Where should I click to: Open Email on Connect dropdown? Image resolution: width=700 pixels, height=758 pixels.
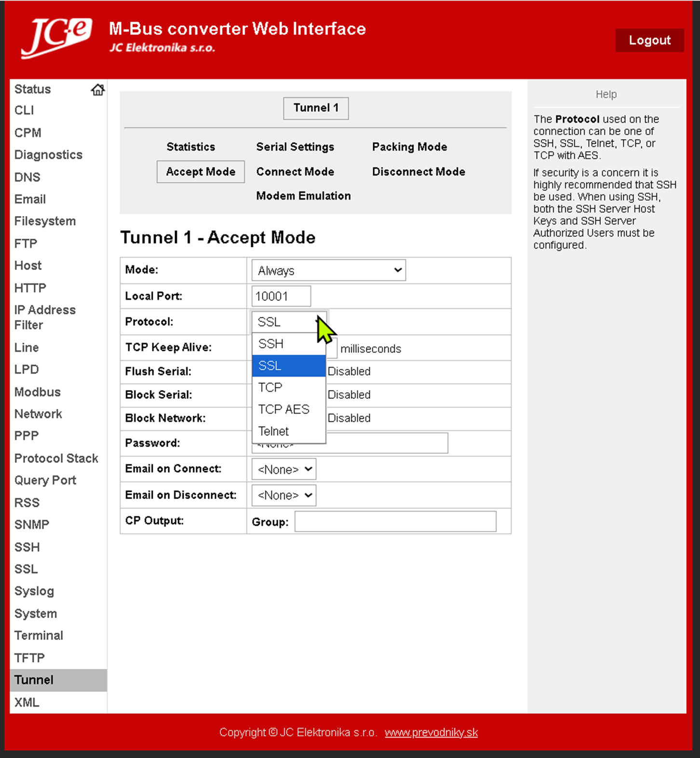[284, 469]
